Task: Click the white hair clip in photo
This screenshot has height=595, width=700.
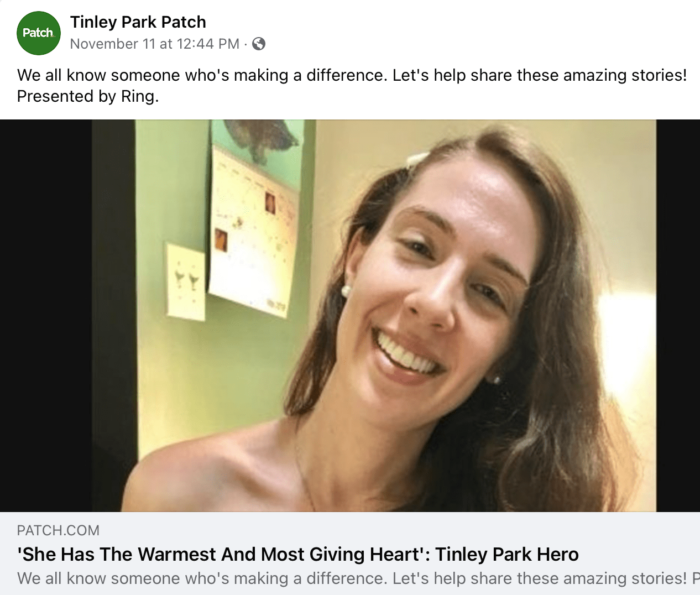Action: (417, 159)
